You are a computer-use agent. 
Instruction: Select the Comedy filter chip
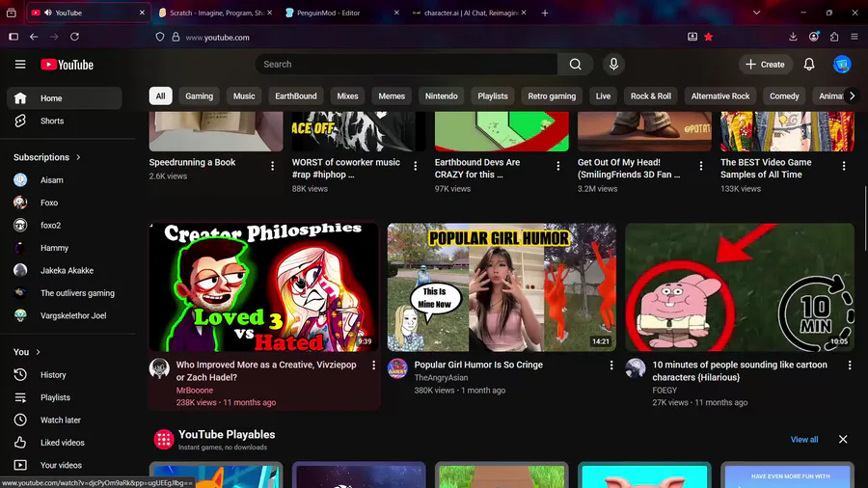tap(784, 95)
